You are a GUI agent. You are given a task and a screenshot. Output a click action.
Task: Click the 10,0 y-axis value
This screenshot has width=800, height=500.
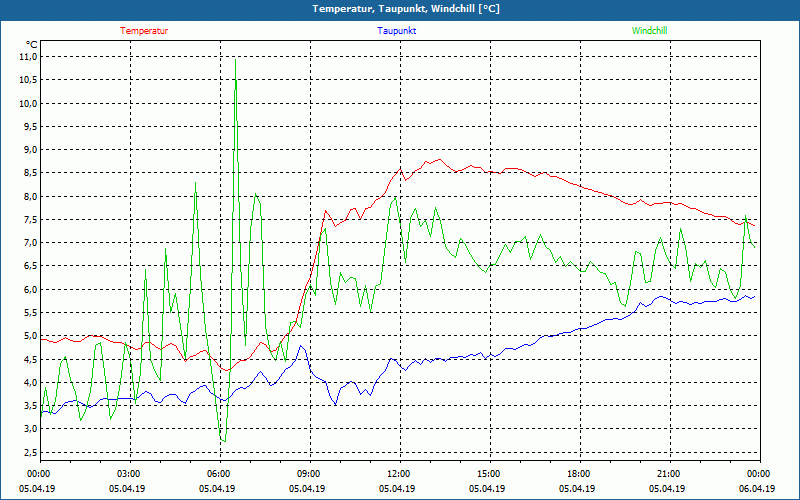tap(29, 103)
